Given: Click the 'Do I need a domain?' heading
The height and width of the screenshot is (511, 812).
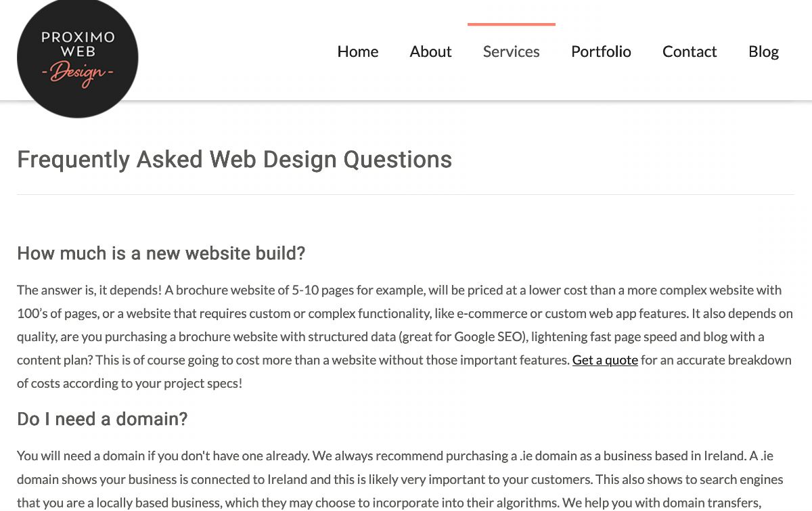Looking at the screenshot, I should coord(102,420).
